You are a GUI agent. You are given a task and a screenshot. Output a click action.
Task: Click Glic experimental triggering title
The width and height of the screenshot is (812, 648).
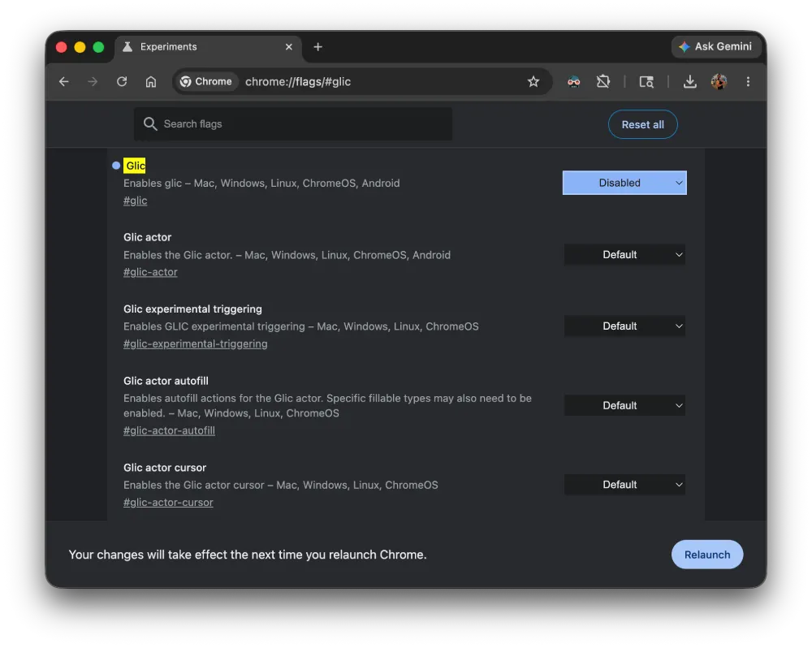click(x=192, y=309)
